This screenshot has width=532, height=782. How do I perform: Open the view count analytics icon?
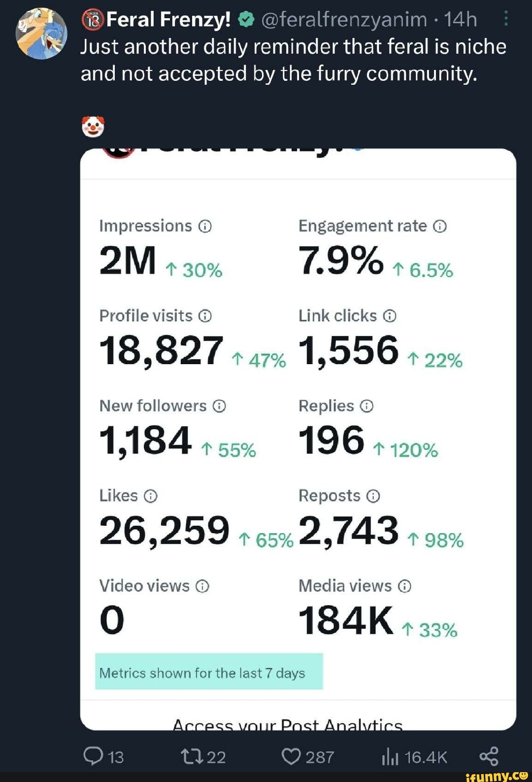coord(390,757)
